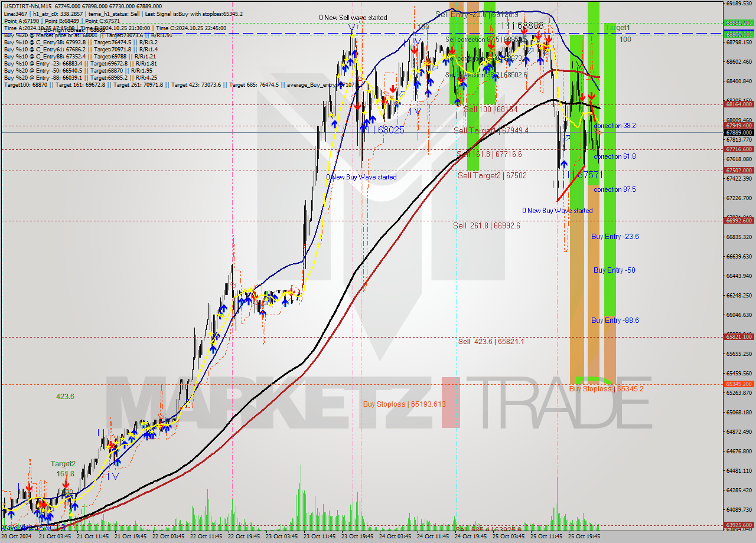Select the 'correction 61.8' label
Viewport: 756px width, 543px height.
(615, 156)
